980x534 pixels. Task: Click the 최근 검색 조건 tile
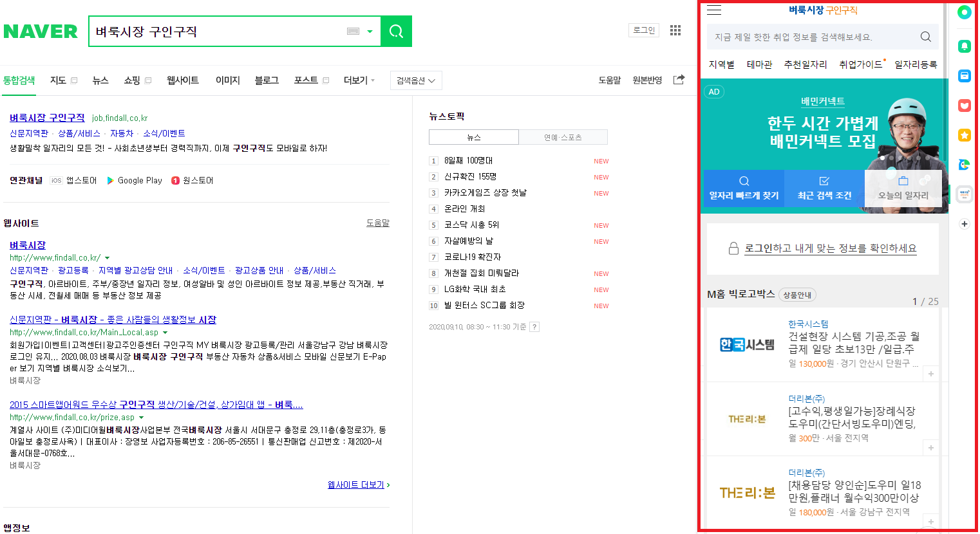pyautogui.click(x=824, y=188)
